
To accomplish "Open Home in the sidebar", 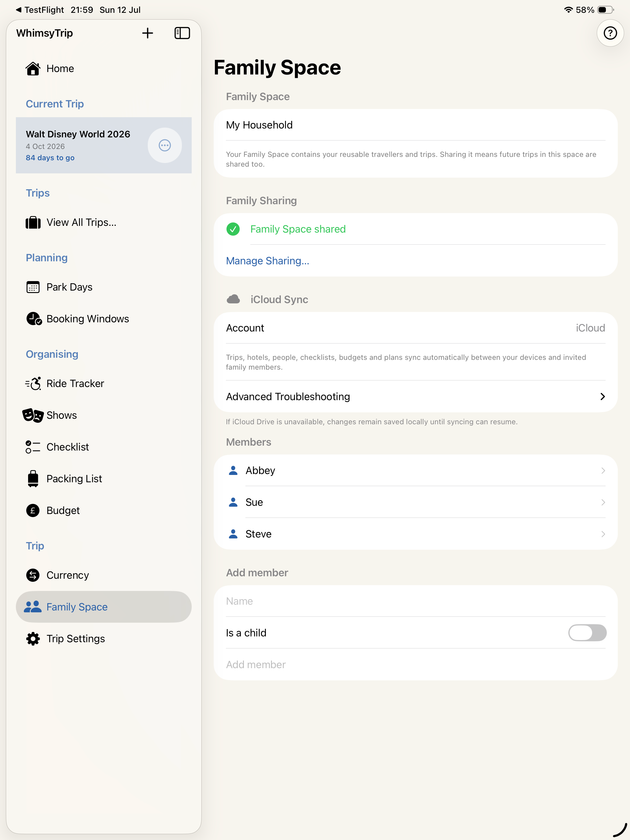I will tap(104, 69).
